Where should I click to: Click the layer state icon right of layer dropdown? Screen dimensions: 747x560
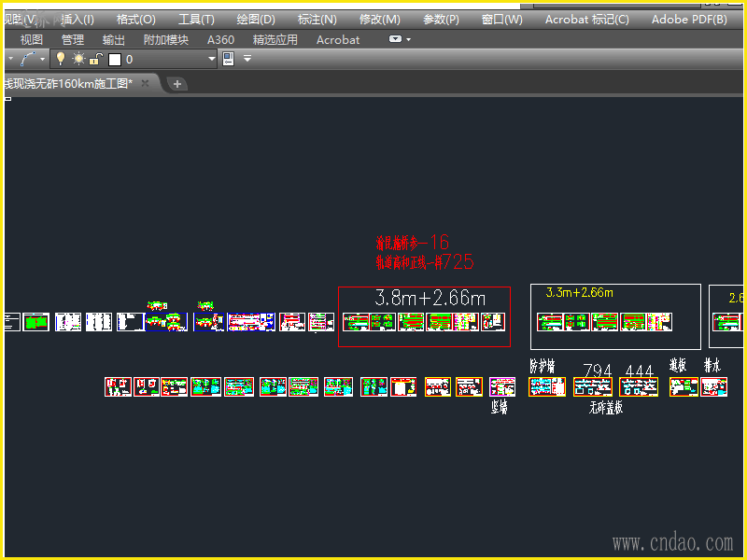pos(229,59)
